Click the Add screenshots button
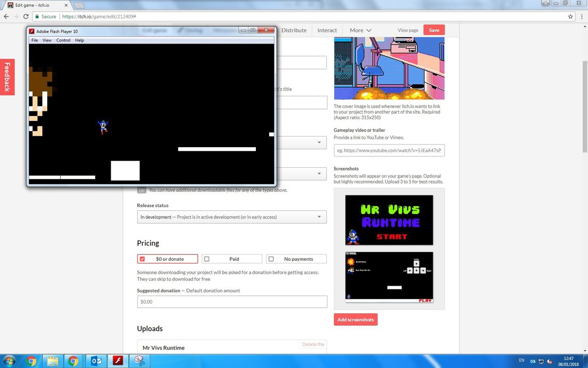This screenshot has width=588, height=368. tap(356, 320)
